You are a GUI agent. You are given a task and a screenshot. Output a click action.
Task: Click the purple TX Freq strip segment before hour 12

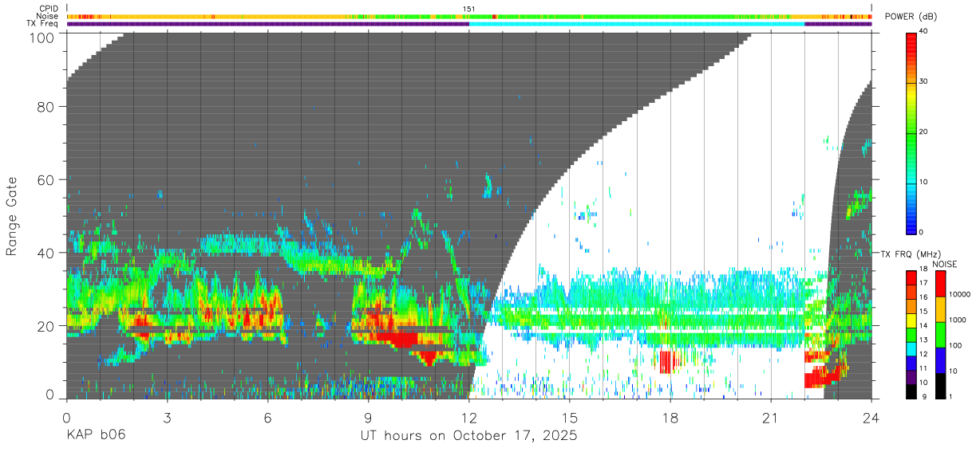pos(268,24)
